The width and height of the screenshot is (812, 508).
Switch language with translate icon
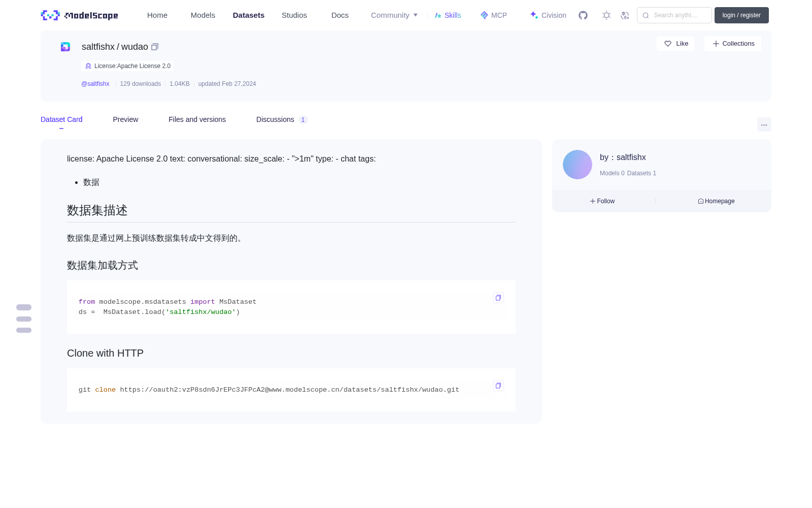point(625,15)
